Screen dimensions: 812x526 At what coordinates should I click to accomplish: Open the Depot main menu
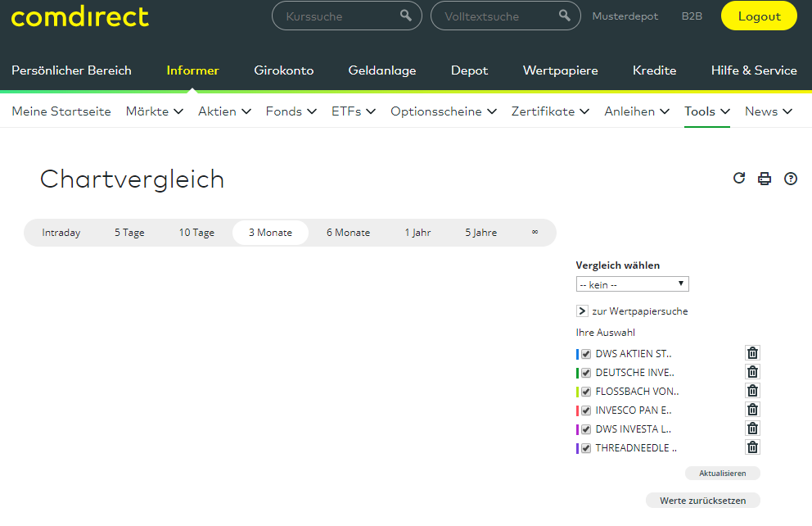coord(469,70)
